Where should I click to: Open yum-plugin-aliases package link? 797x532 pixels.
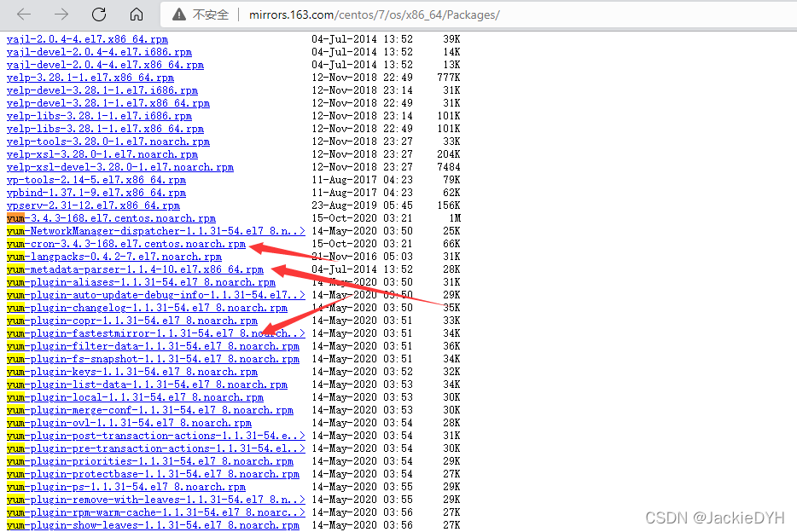(x=141, y=282)
